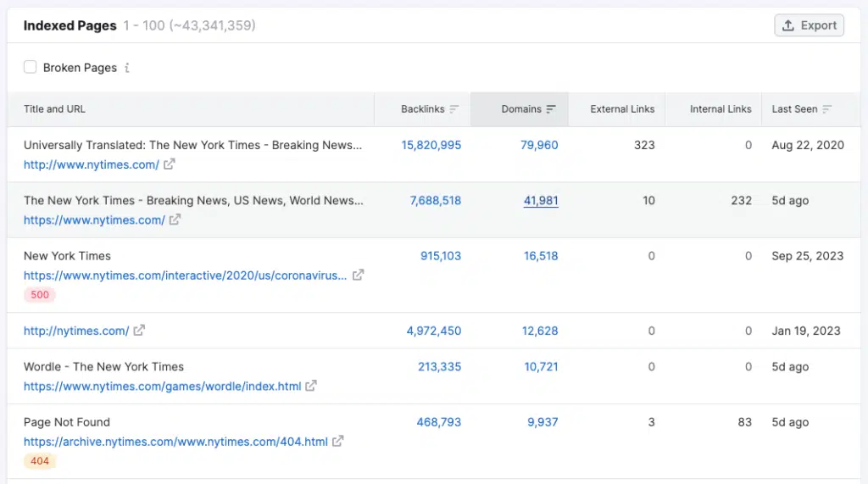Click the 'Sep 25, 2023' last seen date
Image resolution: width=868 pixels, height=484 pixels.
pyautogui.click(x=808, y=256)
